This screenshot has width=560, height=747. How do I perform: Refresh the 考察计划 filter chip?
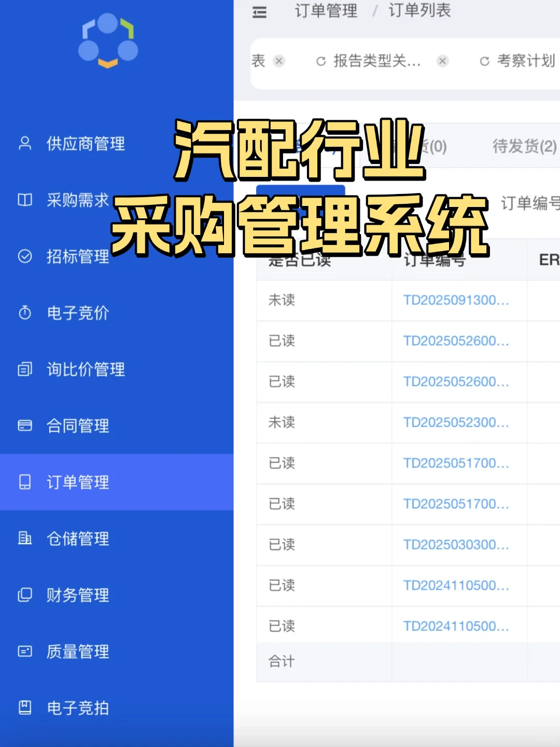484,61
